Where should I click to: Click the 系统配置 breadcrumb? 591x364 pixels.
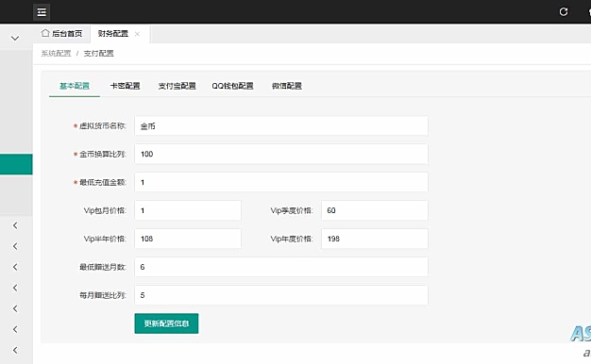56,54
